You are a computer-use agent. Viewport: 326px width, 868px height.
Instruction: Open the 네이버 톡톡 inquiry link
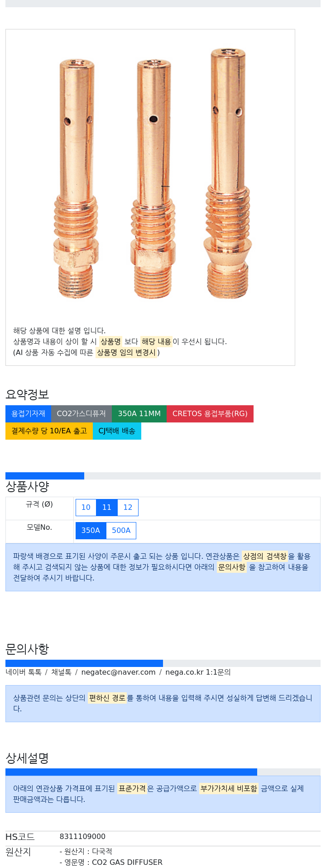(24, 672)
